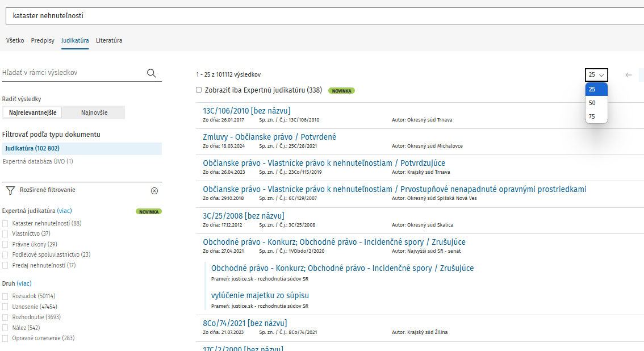Go to previous page arrow

[628, 75]
